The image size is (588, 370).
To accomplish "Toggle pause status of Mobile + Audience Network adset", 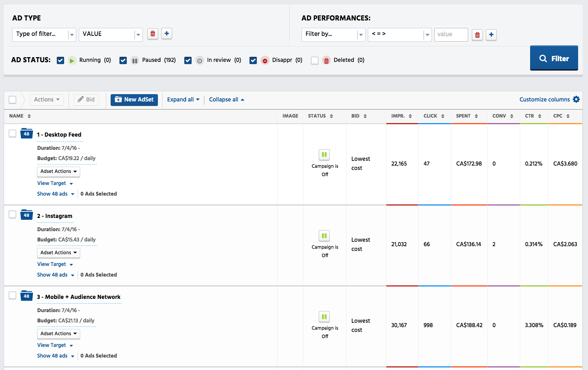I will [324, 317].
